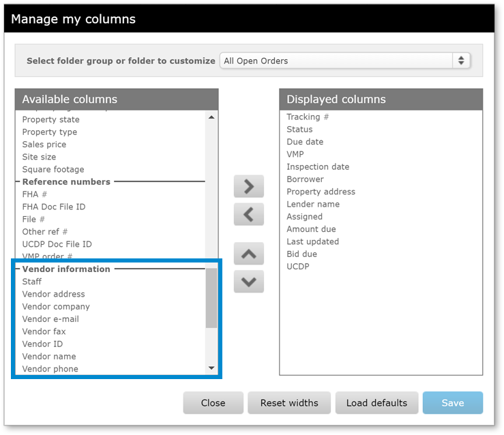Select Inspection date in Displayed columns

pos(318,167)
